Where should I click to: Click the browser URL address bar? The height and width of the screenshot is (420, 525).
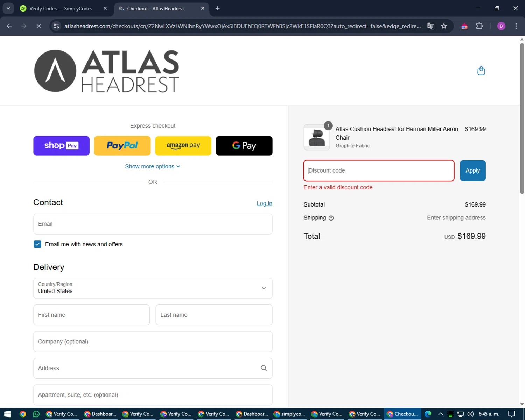242,26
